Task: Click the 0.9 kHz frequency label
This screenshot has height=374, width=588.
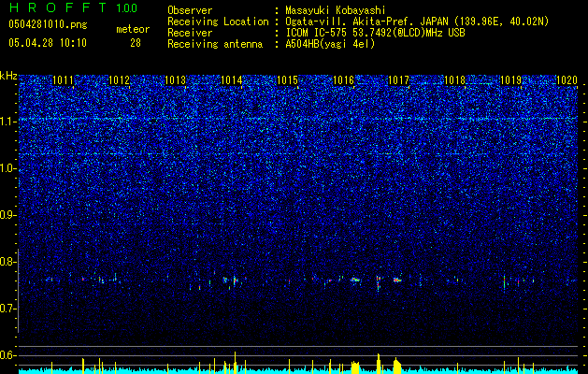Action: (8, 215)
